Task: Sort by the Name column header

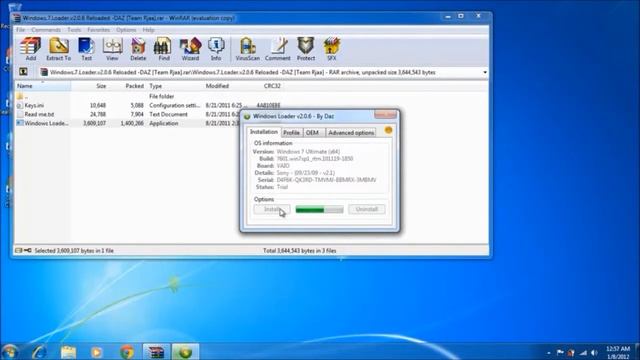Action: (43, 86)
